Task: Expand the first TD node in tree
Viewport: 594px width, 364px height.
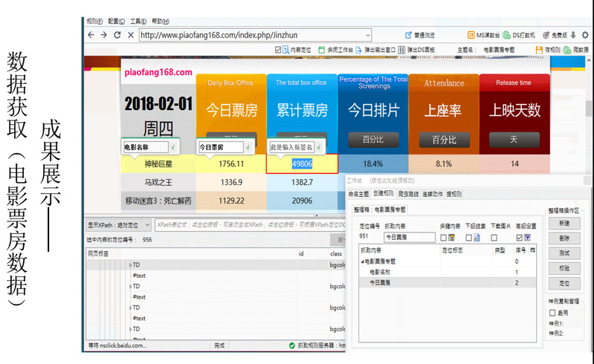Action: [130, 265]
